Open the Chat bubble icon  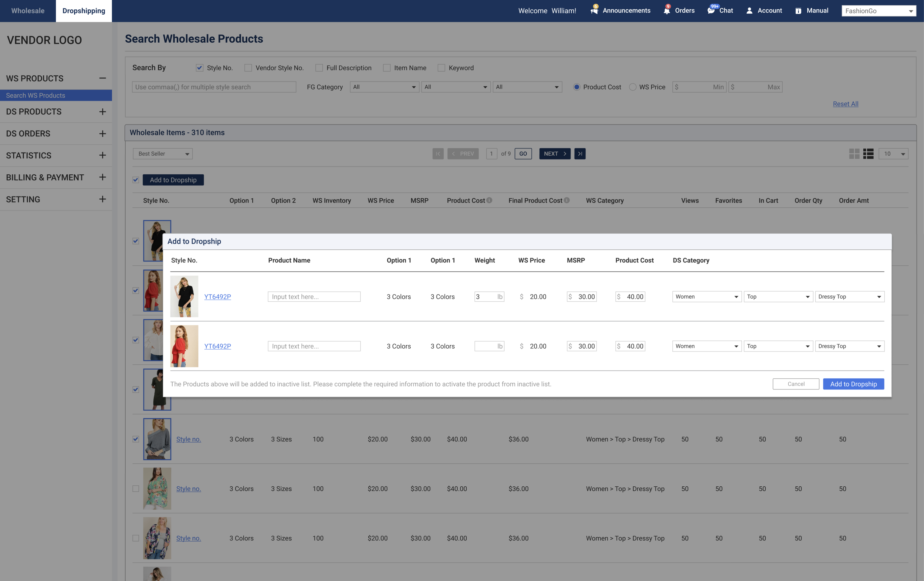click(711, 10)
